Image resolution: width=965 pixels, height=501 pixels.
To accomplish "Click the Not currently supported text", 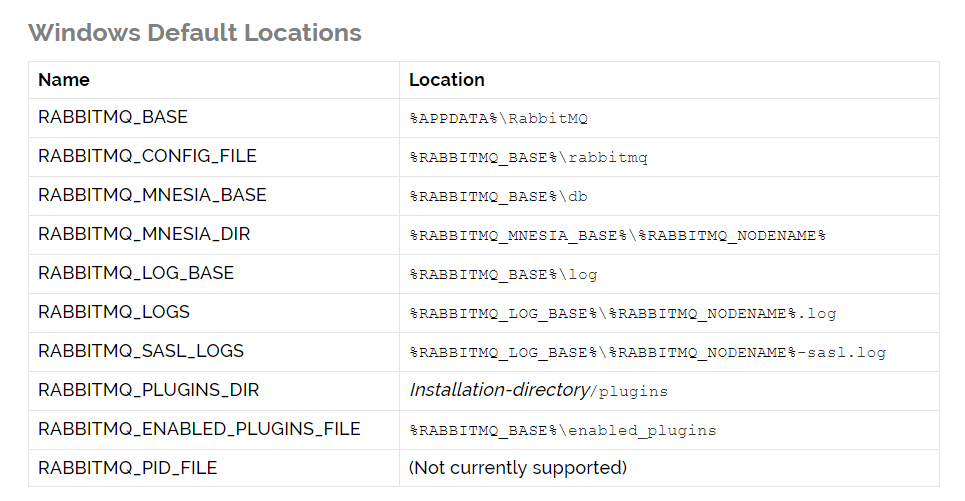I will point(518,468).
